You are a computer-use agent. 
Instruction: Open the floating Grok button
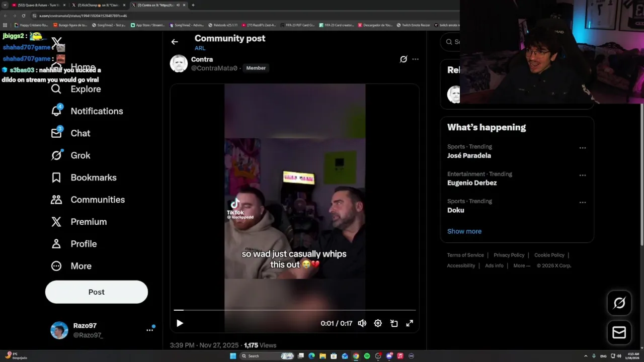619,303
